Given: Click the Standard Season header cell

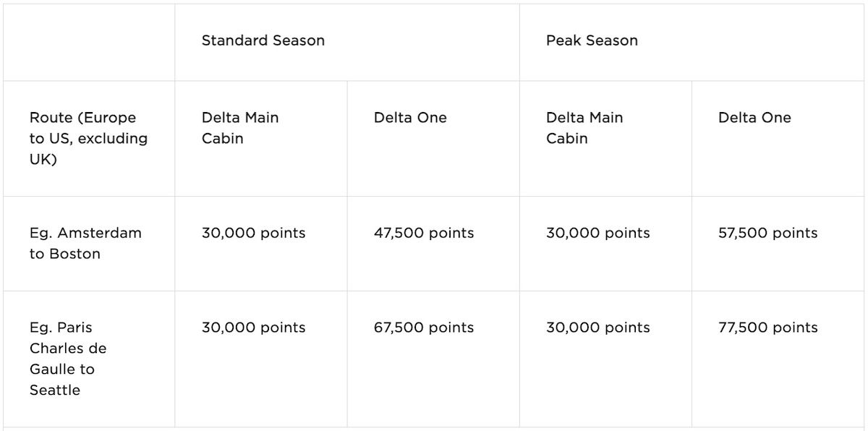Looking at the screenshot, I should coord(263,40).
